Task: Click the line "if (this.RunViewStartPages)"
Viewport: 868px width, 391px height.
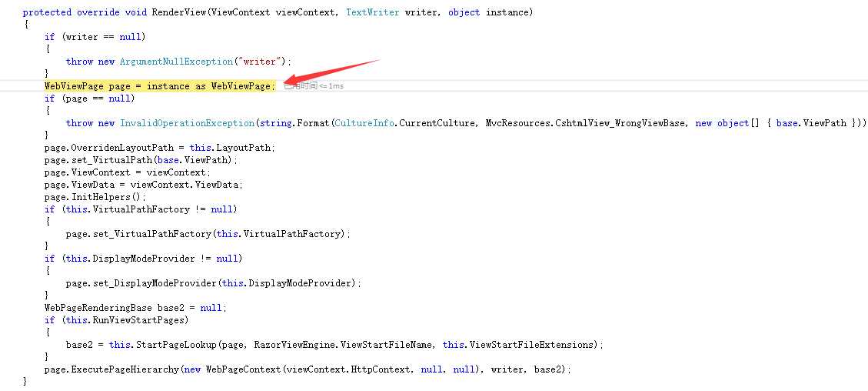Action: pos(117,320)
